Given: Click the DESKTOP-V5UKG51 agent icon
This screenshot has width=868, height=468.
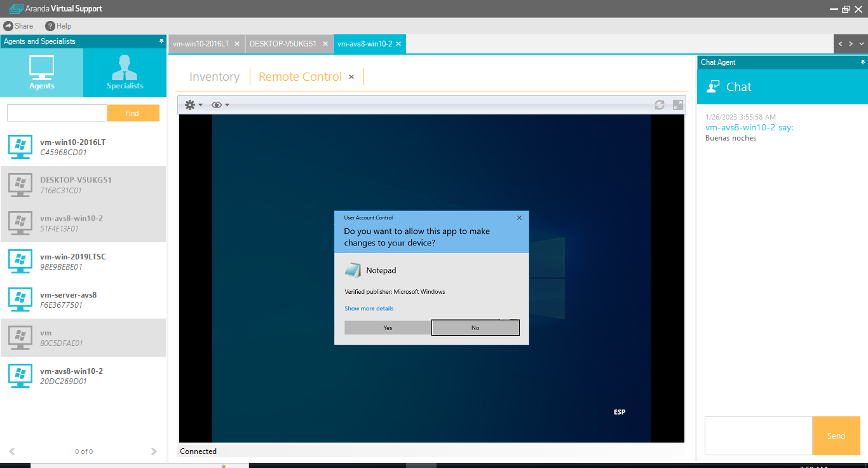Looking at the screenshot, I should pyautogui.click(x=20, y=185).
